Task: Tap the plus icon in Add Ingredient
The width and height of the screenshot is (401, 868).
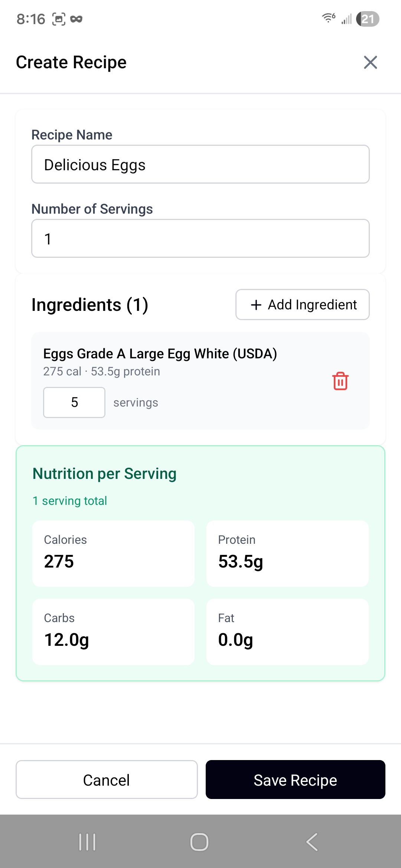Action: click(256, 305)
